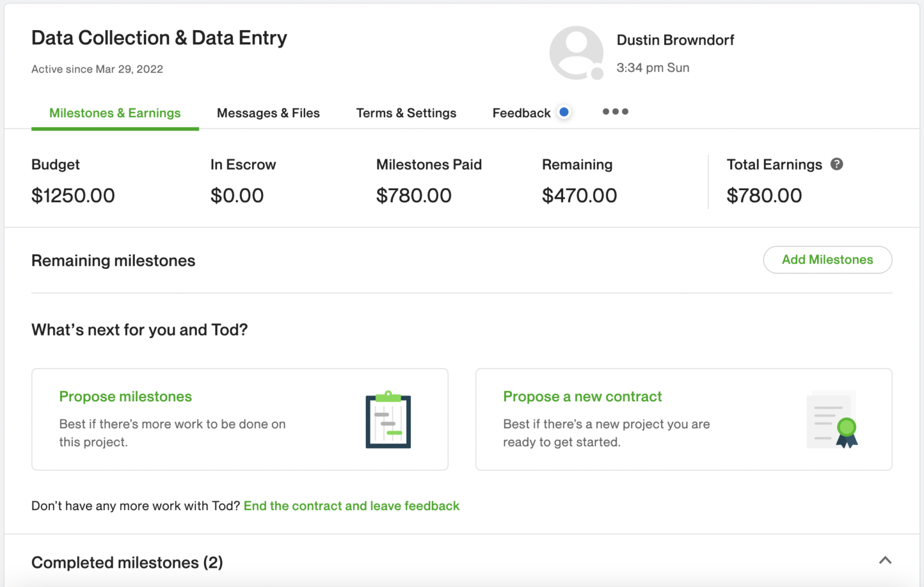
Task: Click the Remaining milestones heading
Action: coord(113,260)
